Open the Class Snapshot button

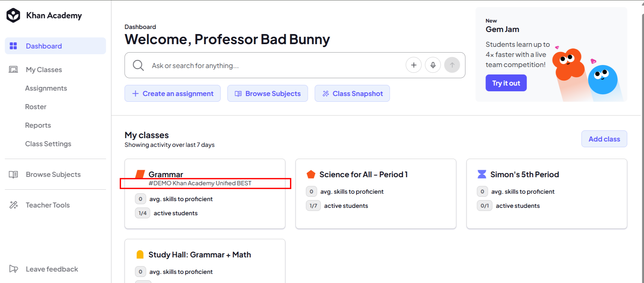[352, 93]
